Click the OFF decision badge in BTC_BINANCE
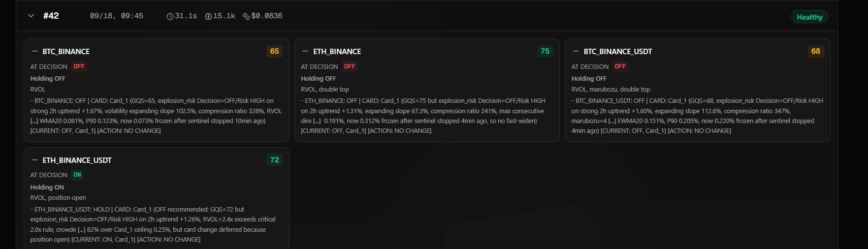 point(79,66)
